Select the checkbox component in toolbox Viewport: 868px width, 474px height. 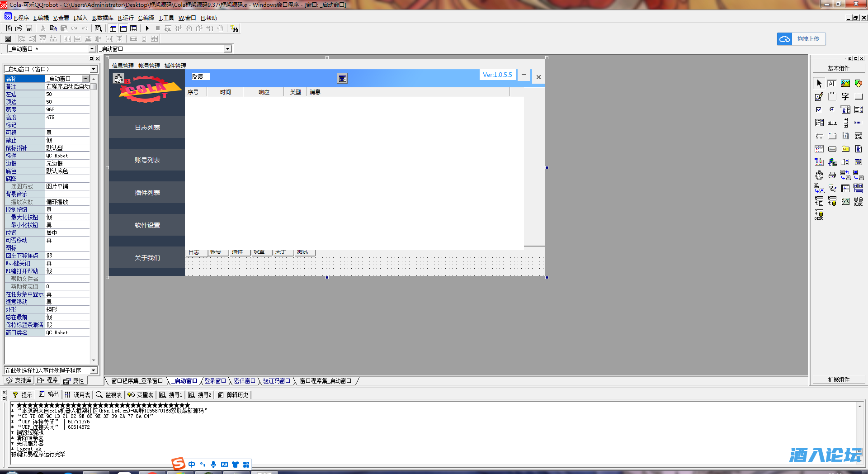click(819, 109)
